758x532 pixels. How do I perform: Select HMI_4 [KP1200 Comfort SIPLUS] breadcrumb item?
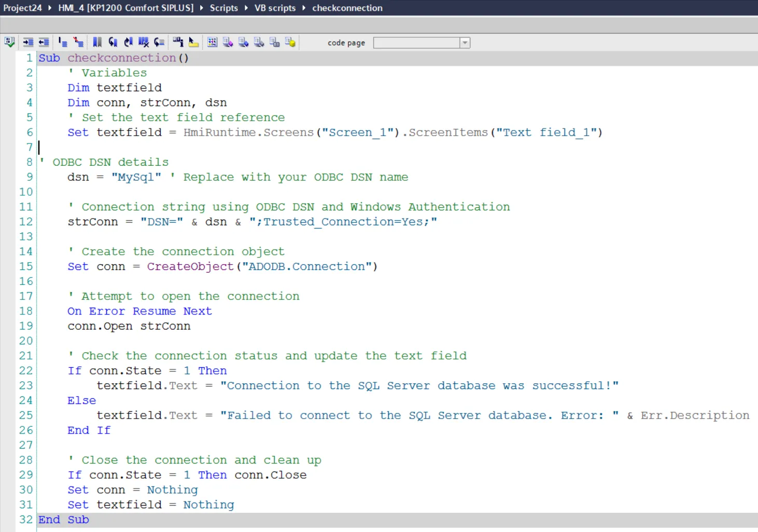(x=125, y=8)
